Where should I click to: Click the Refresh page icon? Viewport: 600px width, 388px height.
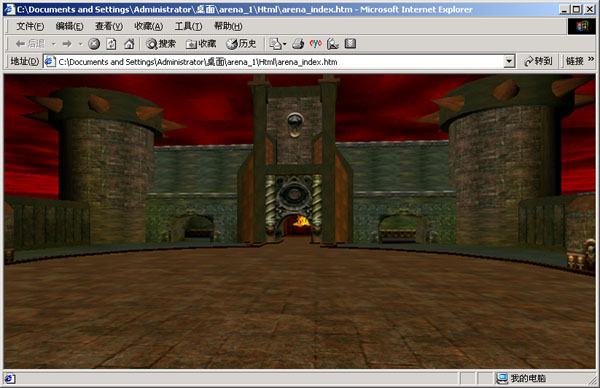click(x=111, y=44)
